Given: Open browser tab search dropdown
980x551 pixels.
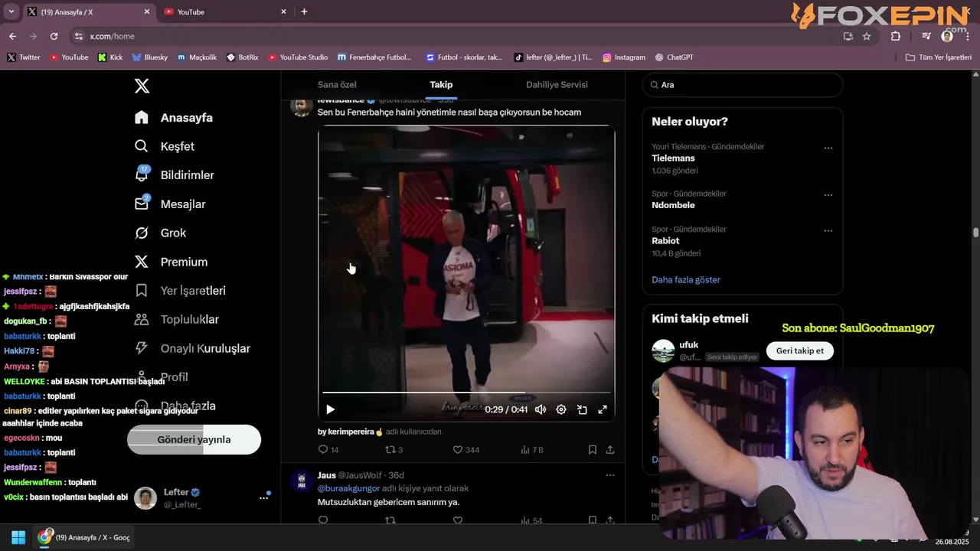Looking at the screenshot, I should (11, 11).
